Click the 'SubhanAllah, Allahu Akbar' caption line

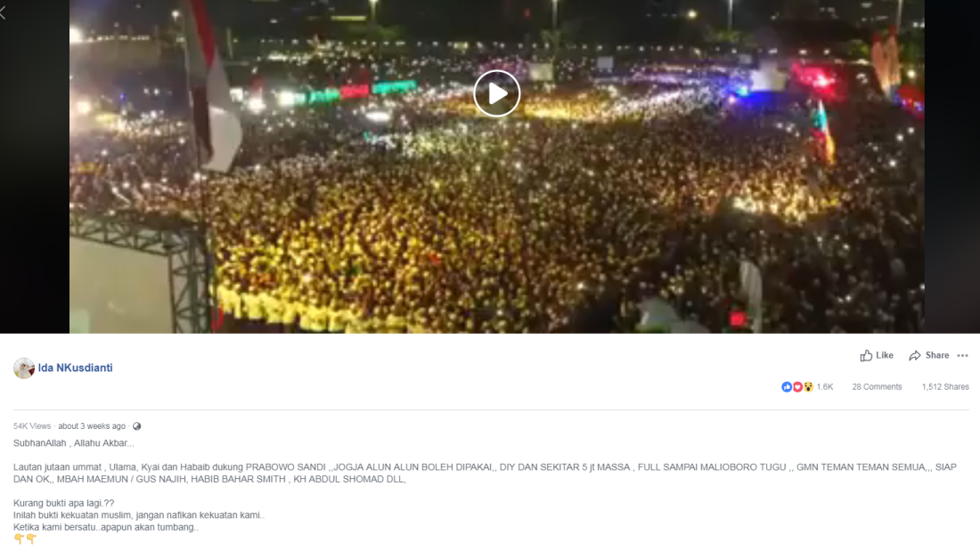[74, 442]
